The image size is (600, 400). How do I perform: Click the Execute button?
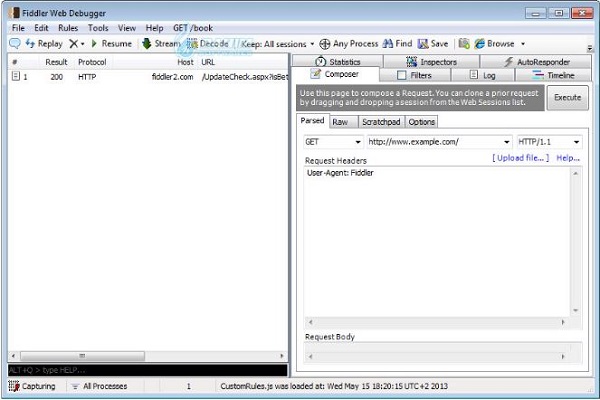tap(567, 98)
